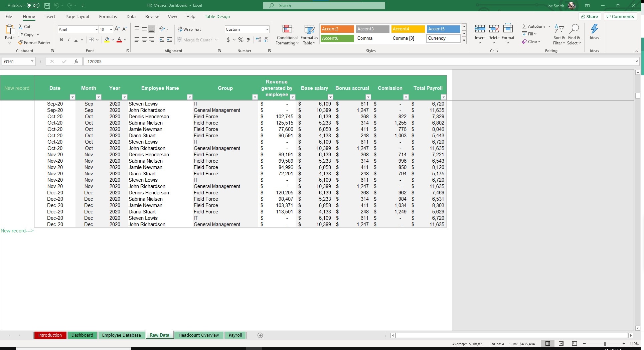The image size is (644, 350).
Task: Toggle AutoSave switch
Action: pyautogui.click(x=33, y=5)
